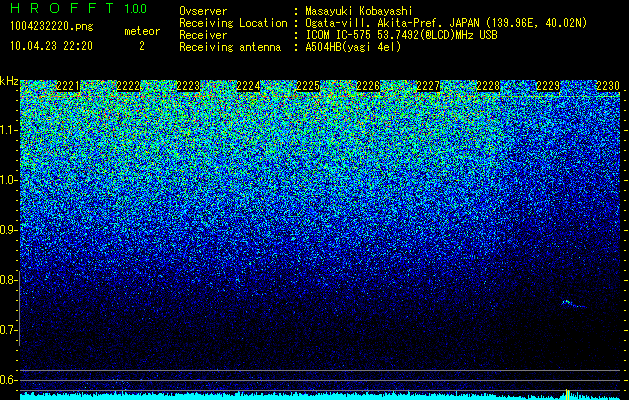Click the date stamp 10.04.23 22:20
This screenshot has width=629, height=400.
tap(51, 46)
